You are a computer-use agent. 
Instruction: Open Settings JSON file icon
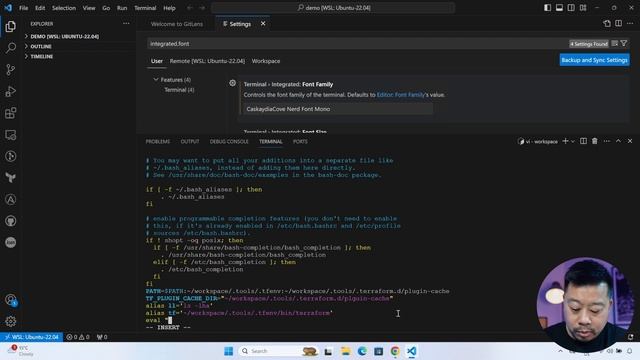607,24
